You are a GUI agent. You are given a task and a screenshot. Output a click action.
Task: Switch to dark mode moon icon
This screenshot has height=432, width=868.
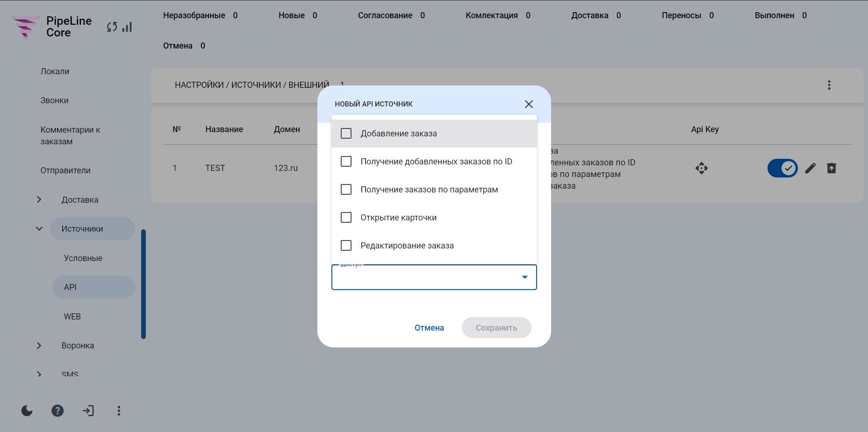click(x=27, y=411)
